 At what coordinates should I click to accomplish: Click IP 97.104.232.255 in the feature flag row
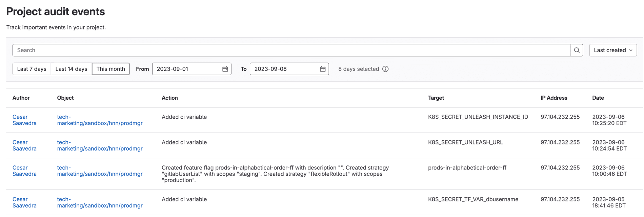(560, 168)
